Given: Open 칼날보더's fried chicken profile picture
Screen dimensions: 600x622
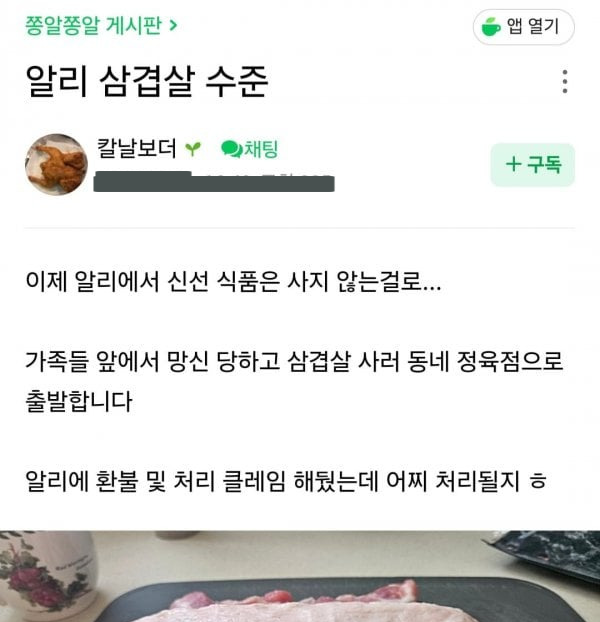Looking at the screenshot, I should (56, 164).
